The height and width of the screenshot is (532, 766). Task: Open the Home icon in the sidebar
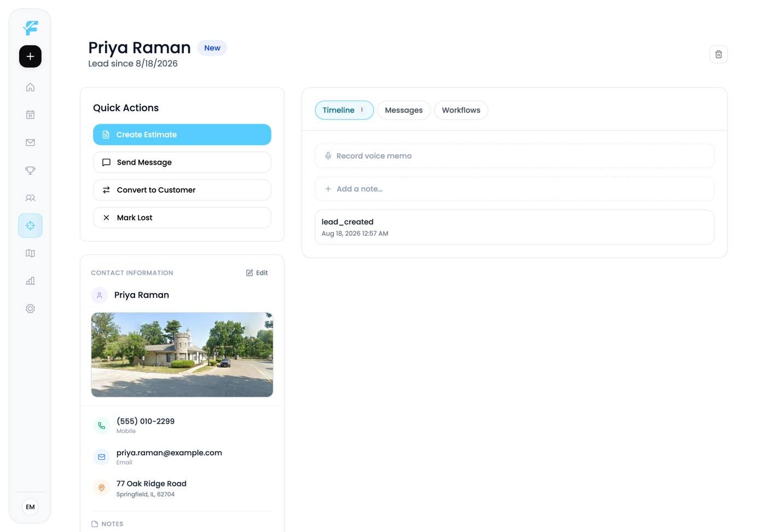pos(30,87)
